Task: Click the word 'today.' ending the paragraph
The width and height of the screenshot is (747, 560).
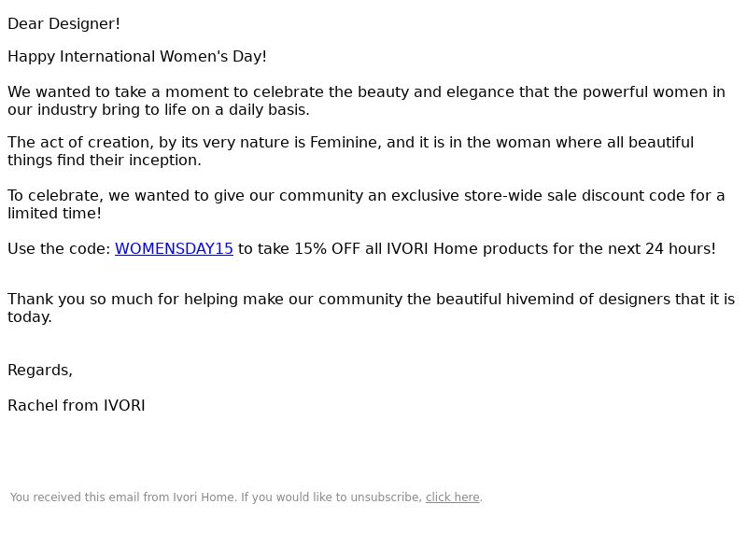Action: [30, 317]
